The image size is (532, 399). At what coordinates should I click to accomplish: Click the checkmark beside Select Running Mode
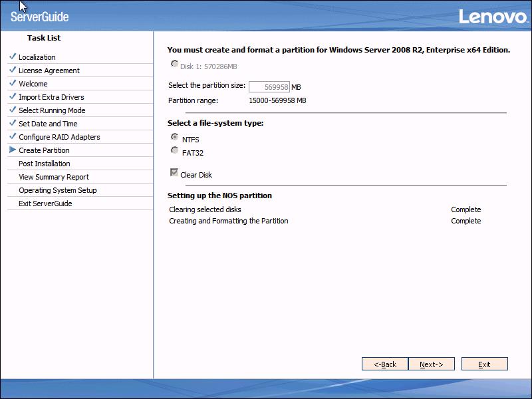[13, 110]
